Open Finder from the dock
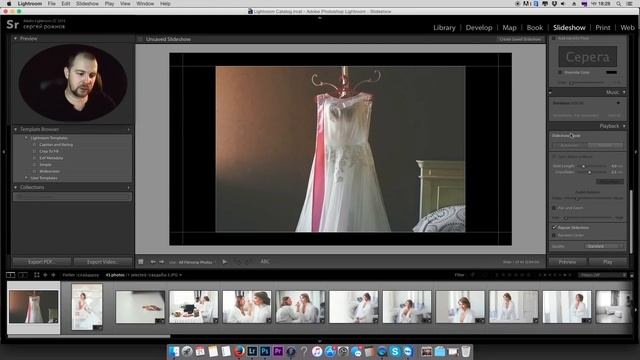The image size is (640, 360). tap(174, 351)
